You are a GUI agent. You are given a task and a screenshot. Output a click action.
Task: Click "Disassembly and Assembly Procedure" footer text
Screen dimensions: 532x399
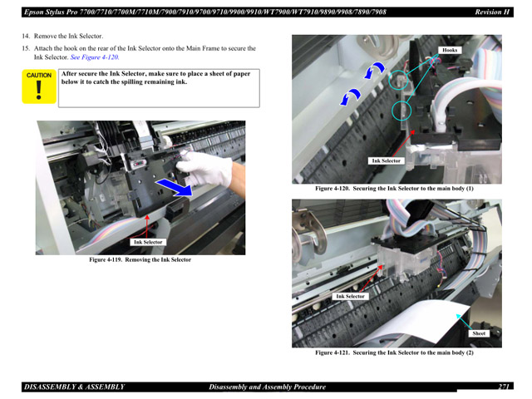point(267,387)
